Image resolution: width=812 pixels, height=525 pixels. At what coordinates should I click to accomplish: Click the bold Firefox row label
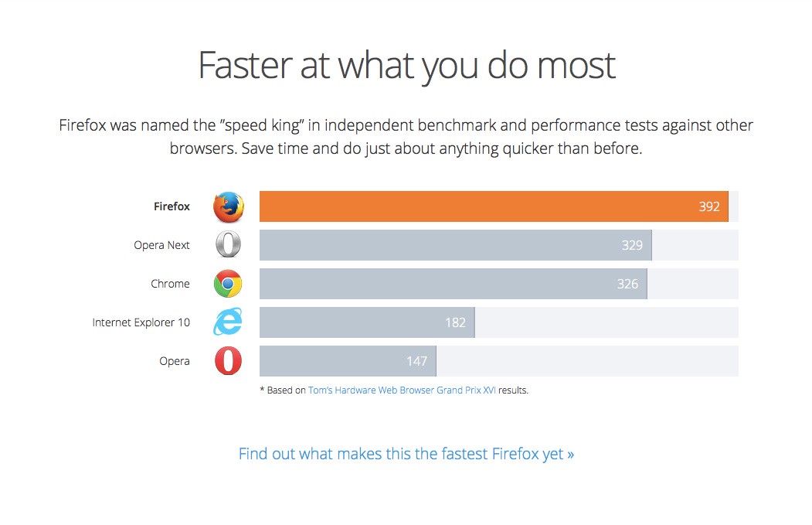pos(172,206)
